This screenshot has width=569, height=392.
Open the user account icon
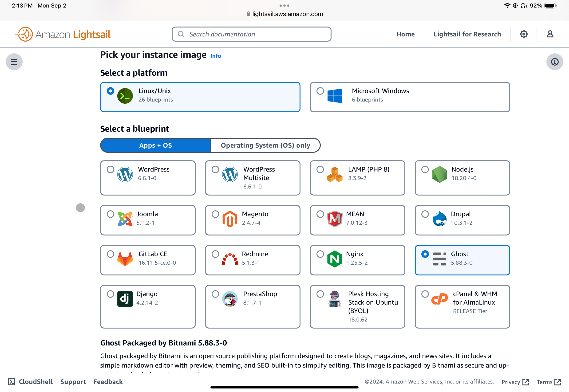click(550, 34)
